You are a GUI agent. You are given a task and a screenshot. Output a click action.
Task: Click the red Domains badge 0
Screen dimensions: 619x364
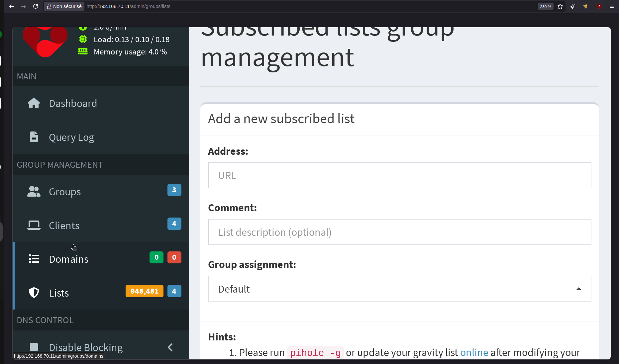click(174, 257)
